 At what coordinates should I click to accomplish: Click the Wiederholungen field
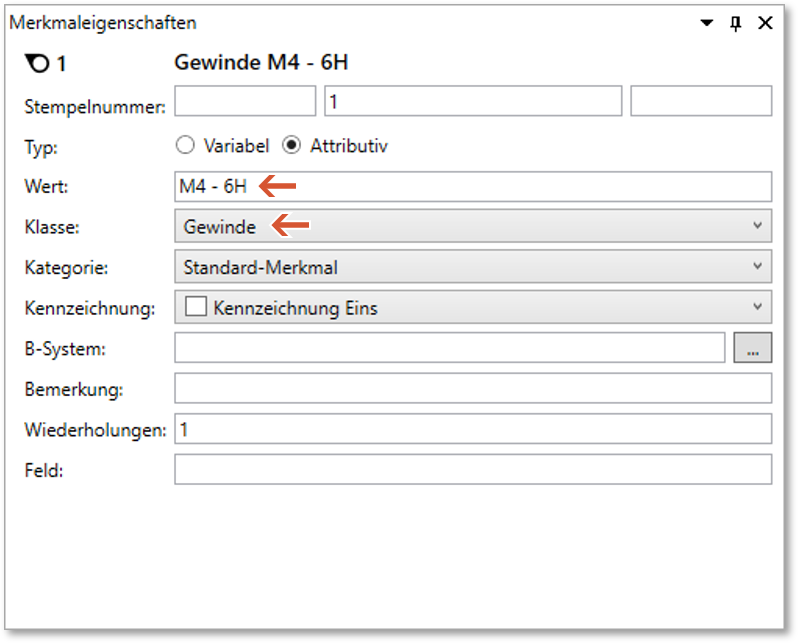(x=473, y=429)
